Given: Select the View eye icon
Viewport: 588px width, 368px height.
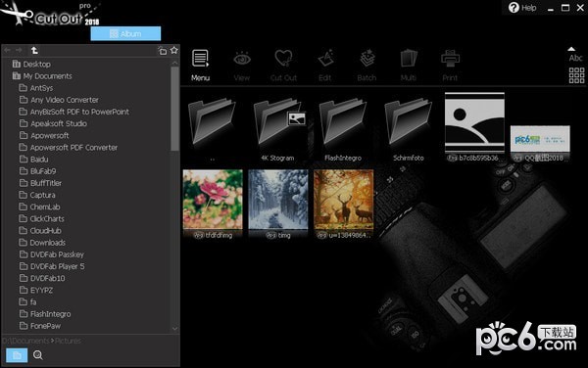Looking at the screenshot, I should point(242,65).
